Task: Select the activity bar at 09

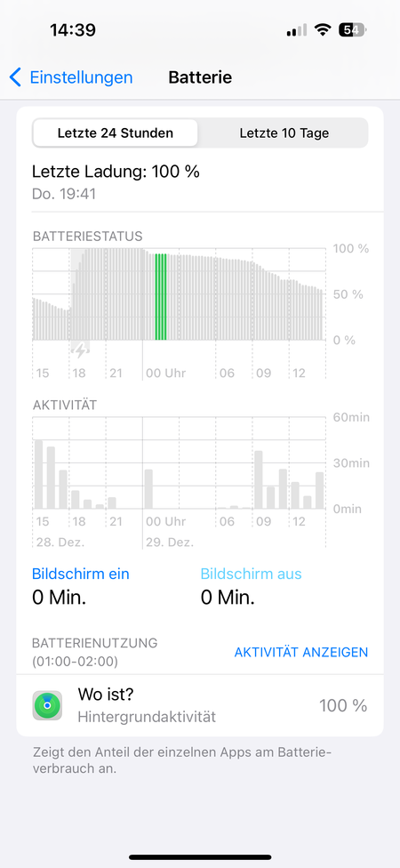Action: click(259, 480)
